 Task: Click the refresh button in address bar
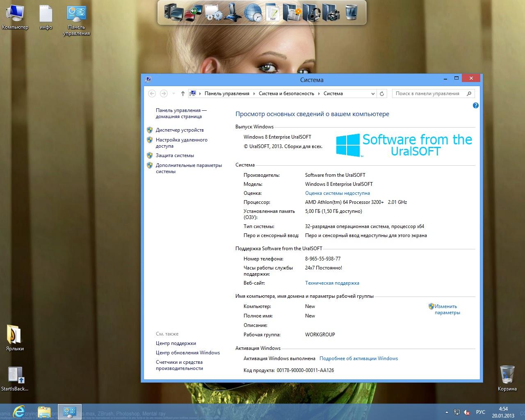click(382, 94)
